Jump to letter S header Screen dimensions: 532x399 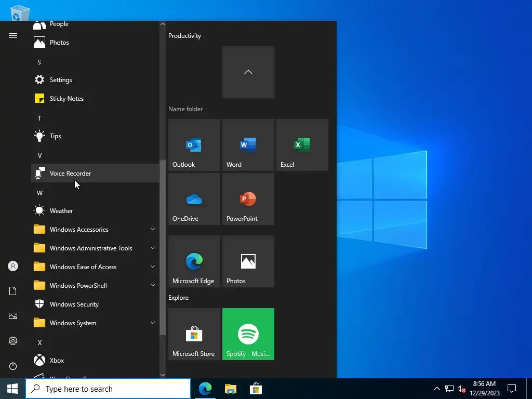point(39,62)
